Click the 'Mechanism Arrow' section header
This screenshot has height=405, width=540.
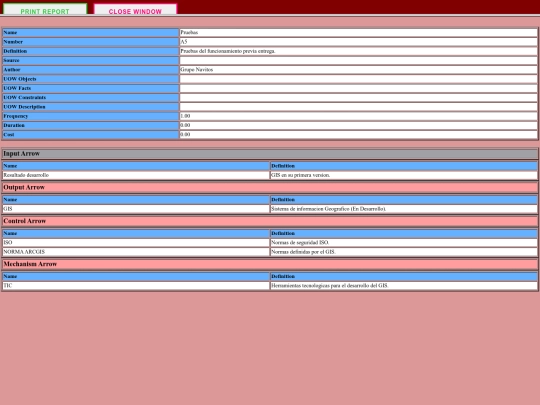point(270,264)
